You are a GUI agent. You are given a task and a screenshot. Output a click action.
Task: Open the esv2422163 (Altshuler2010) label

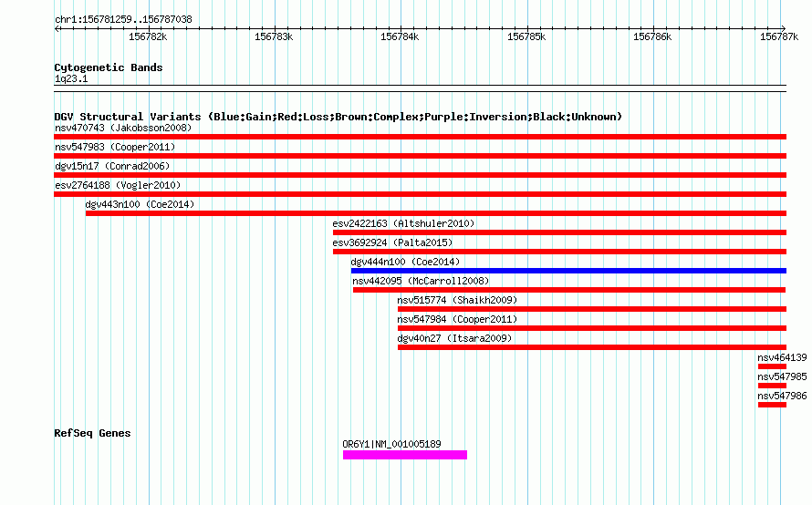click(403, 223)
